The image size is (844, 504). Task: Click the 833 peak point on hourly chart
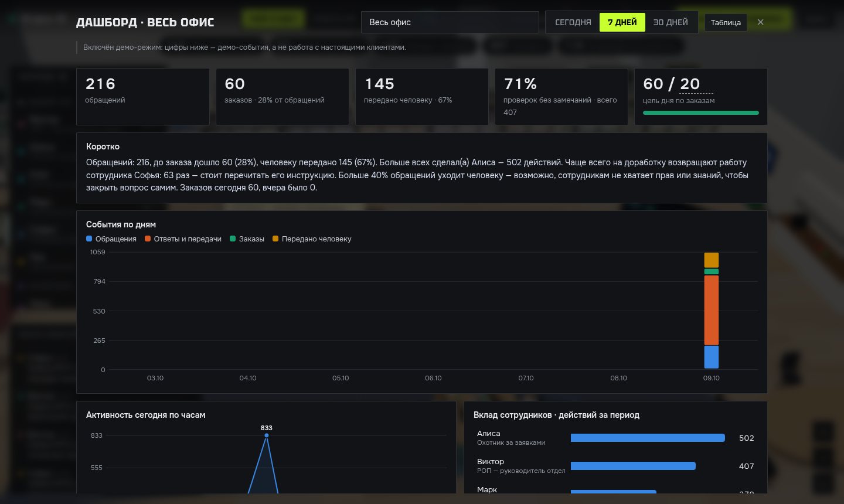[267, 435]
